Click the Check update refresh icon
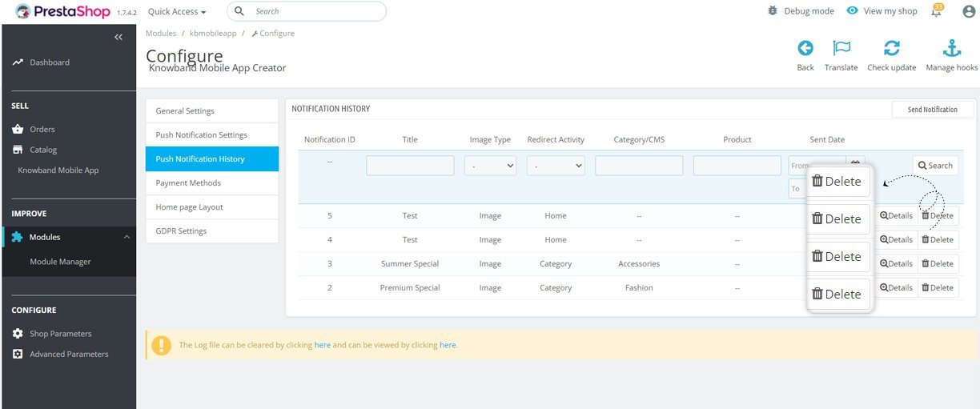Viewport: 980px width, 409px height. [891, 48]
